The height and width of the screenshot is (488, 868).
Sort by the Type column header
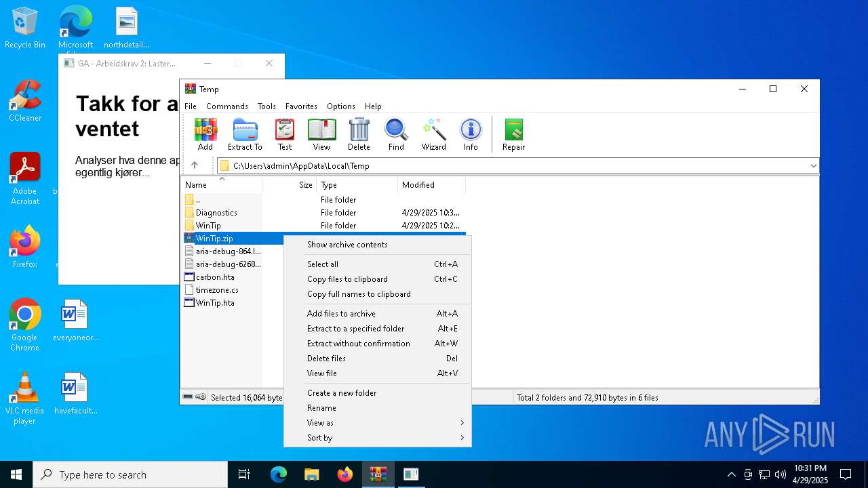[x=357, y=185]
